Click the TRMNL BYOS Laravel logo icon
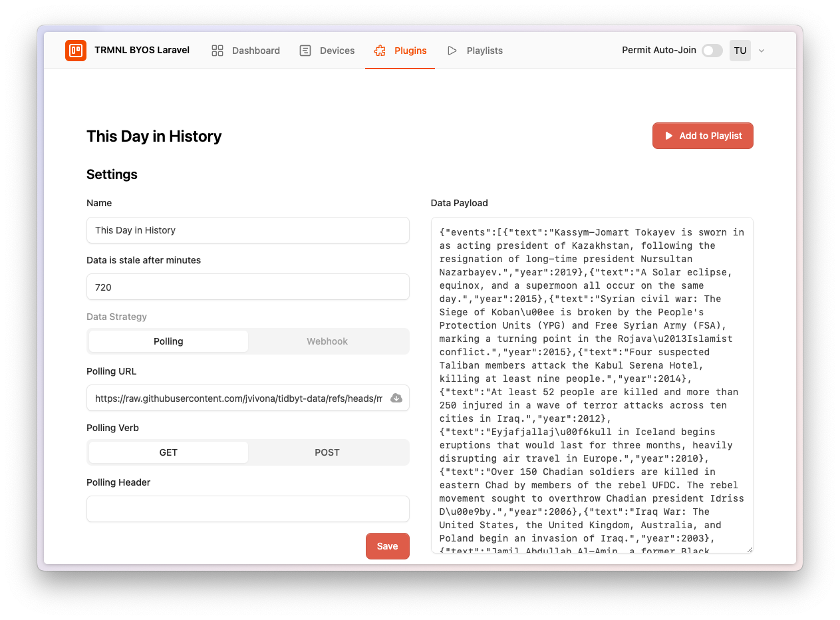Screen dimensions: 840x620 [76, 50]
